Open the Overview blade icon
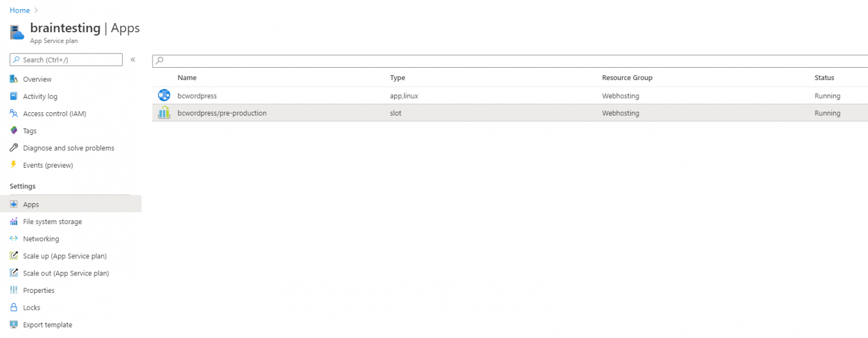This screenshot has width=868, height=338. click(x=14, y=78)
